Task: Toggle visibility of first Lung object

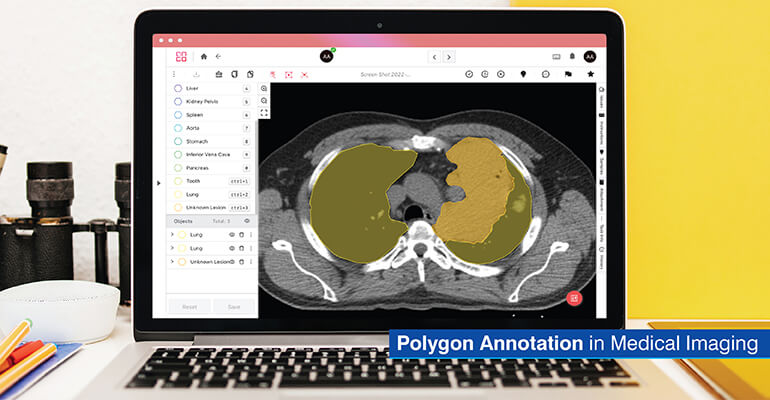Action: pyautogui.click(x=232, y=235)
